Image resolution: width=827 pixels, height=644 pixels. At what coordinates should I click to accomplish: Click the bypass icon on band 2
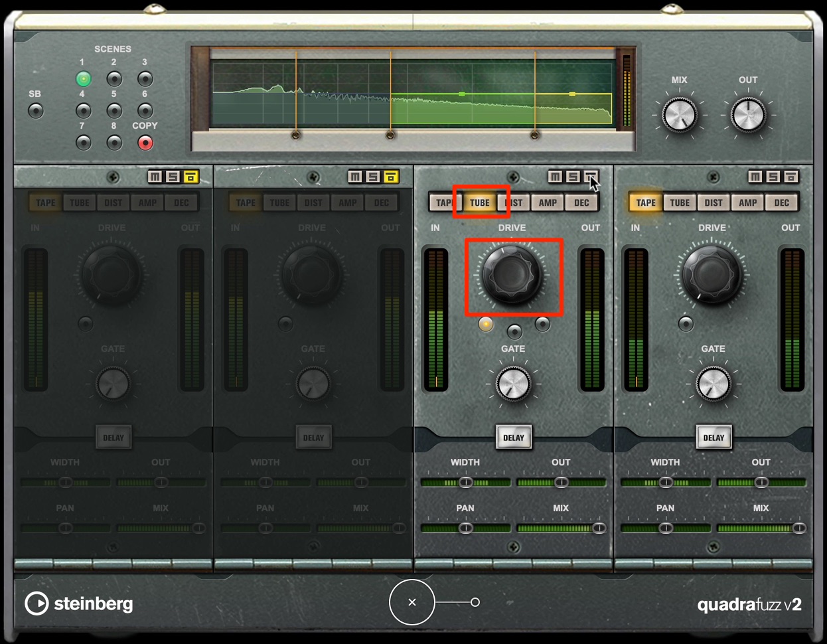tap(391, 177)
